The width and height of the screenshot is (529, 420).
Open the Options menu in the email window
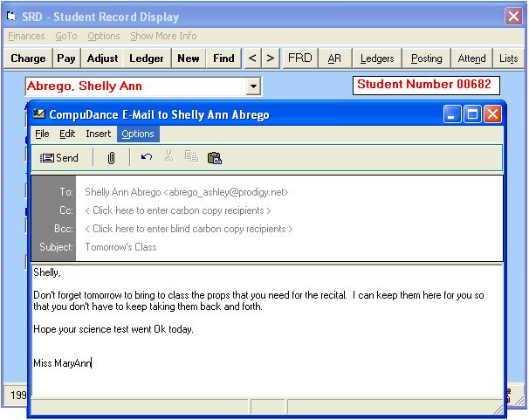(138, 134)
